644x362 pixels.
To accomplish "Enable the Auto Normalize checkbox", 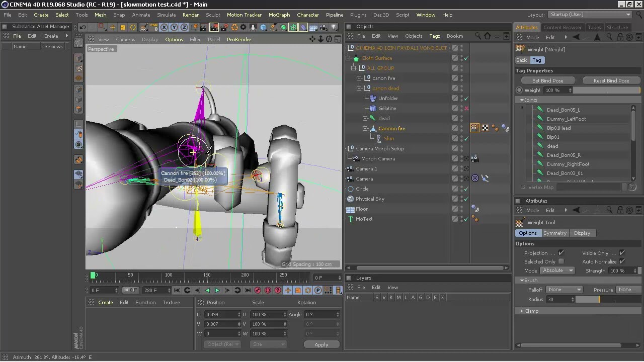I will point(622,261).
